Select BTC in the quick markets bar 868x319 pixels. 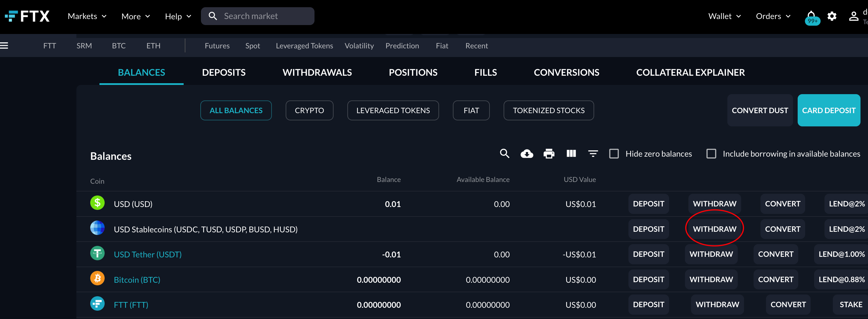coord(118,46)
